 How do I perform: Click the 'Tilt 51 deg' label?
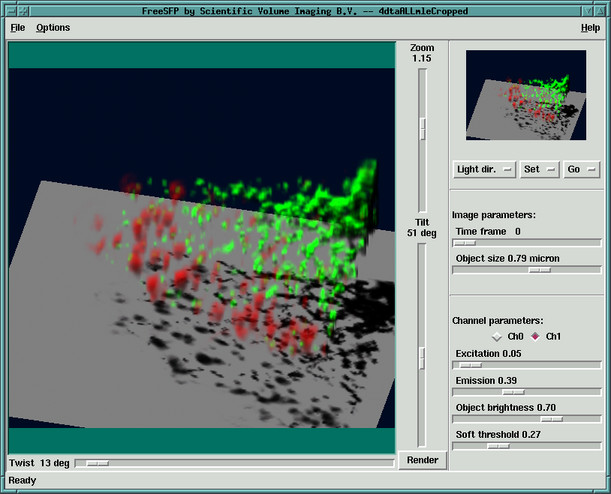(422, 228)
